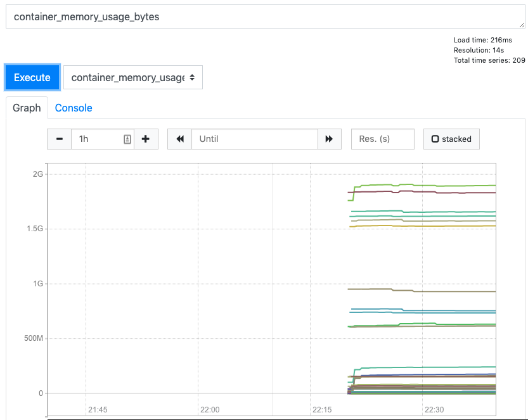Click the up-down arrows on the metric selector
The height and width of the screenshot is (420, 528).
[x=191, y=77]
